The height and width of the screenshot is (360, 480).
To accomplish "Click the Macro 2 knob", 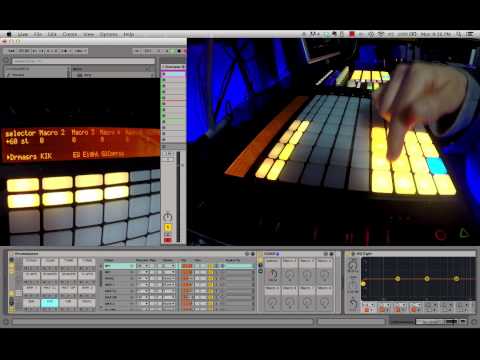I will (x=290, y=275).
